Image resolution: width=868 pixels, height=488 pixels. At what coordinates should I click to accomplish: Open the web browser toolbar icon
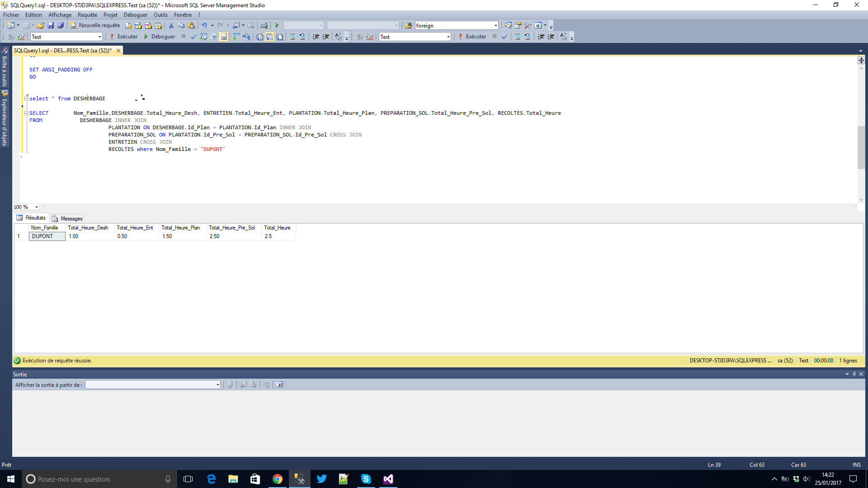point(538,26)
